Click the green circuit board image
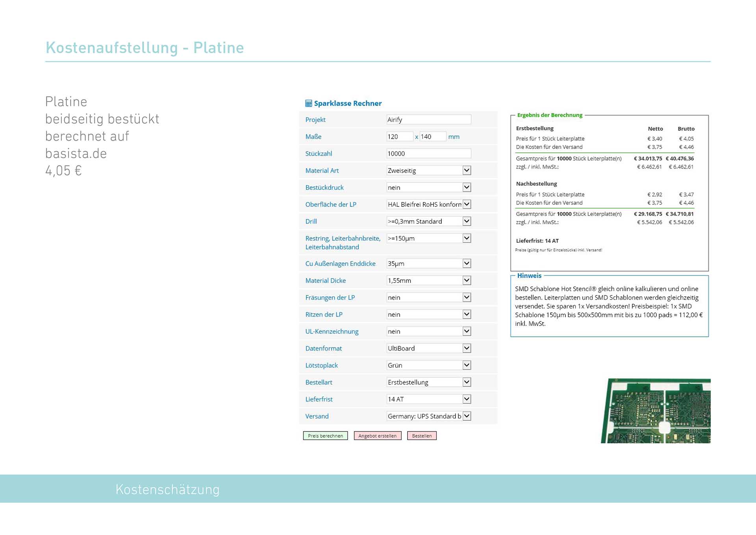Image resolution: width=756 pixels, height=535 pixels. (x=656, y=411)
